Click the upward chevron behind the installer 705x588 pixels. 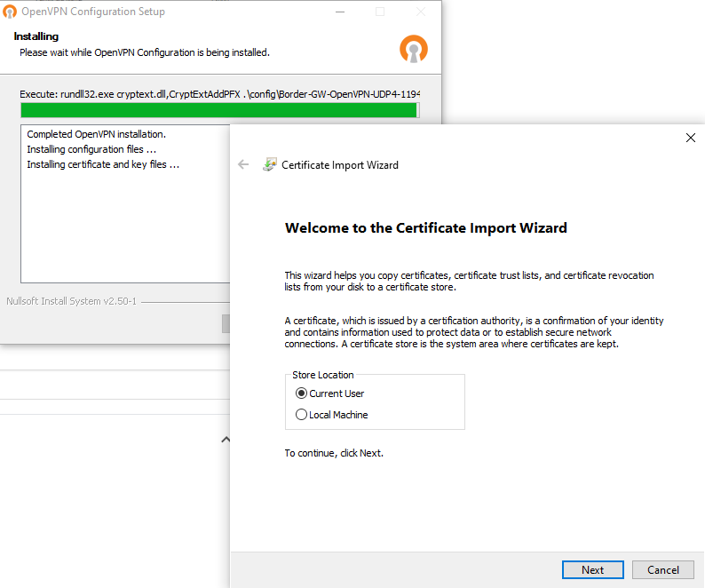[226, 440]
